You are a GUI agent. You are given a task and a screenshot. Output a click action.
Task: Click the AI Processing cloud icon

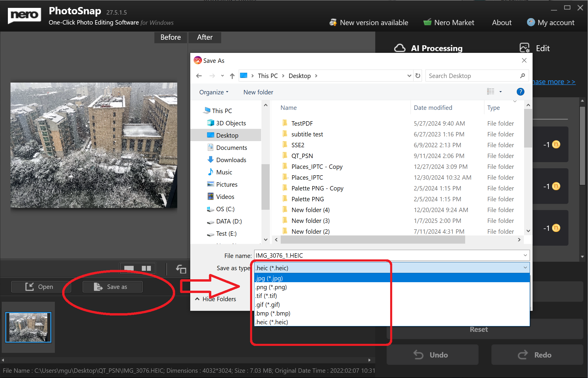(400, 48)
